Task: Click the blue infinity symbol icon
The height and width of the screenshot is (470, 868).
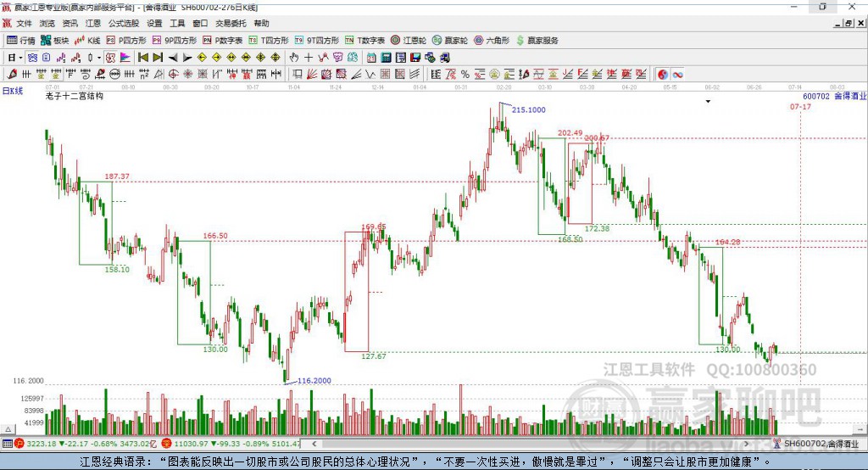Action: point(677,75)
